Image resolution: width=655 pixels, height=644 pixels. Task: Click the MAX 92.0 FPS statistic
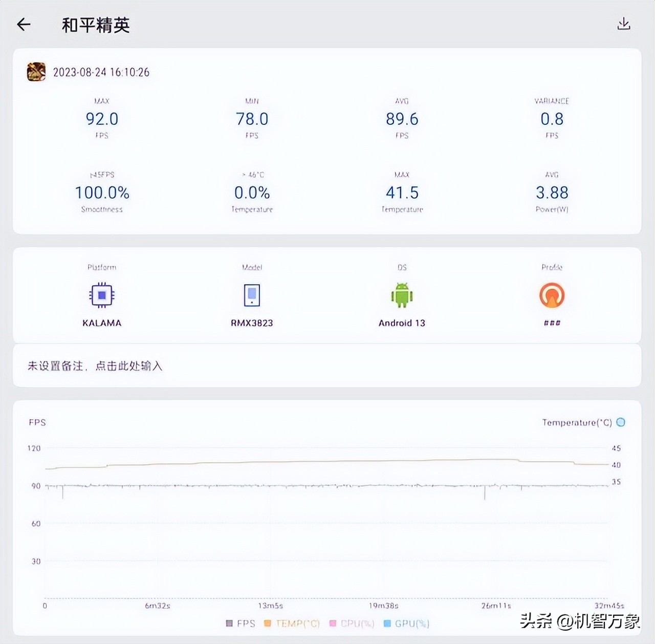point(102,119)
